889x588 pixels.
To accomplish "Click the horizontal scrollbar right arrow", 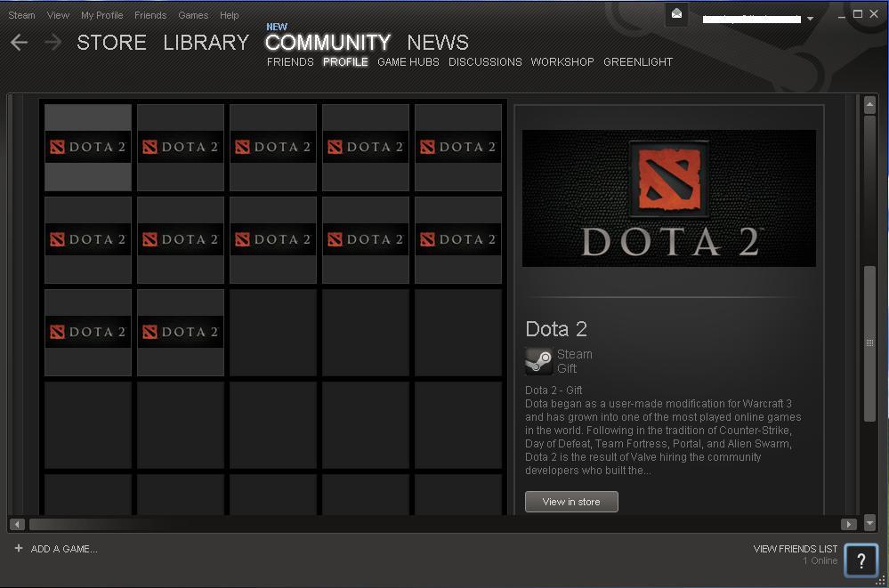I will (848, 525).
